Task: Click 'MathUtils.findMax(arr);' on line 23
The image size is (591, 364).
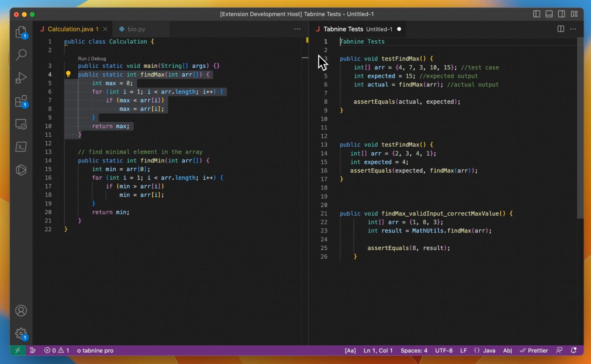Action: click(452, 231)
